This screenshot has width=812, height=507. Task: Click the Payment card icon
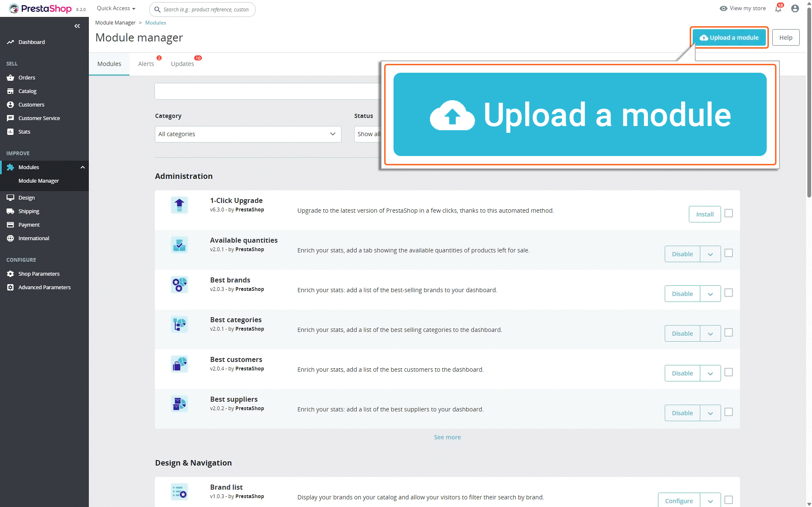[11, 225]
